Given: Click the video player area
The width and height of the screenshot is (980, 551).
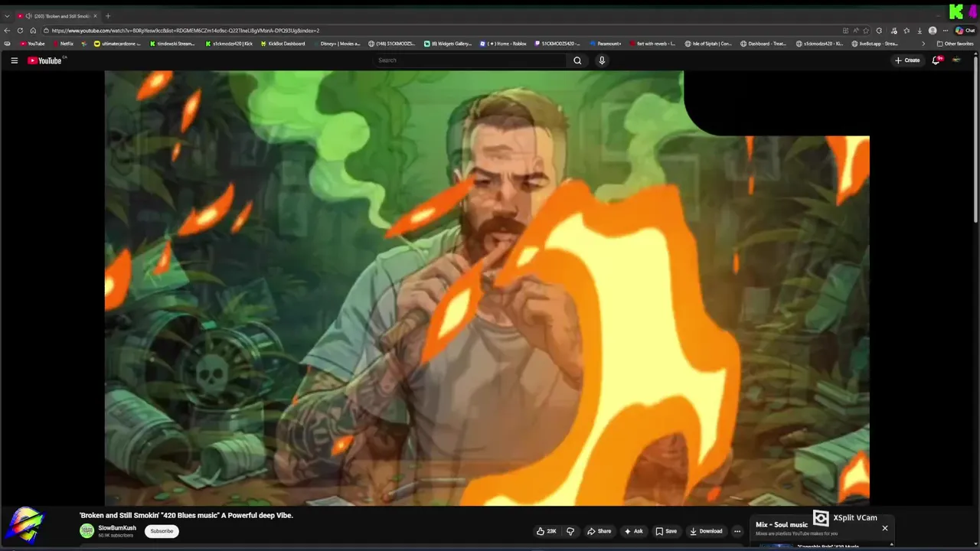Looking at the screenshot, I should pos(487,288).
